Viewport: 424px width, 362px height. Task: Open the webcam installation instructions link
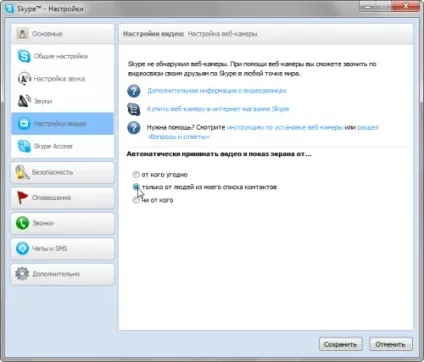[285, 127]
